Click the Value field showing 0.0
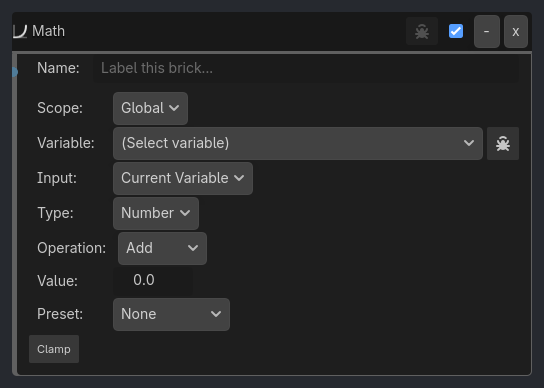This screenshot has height=388, width=544. tap(153, 280)
